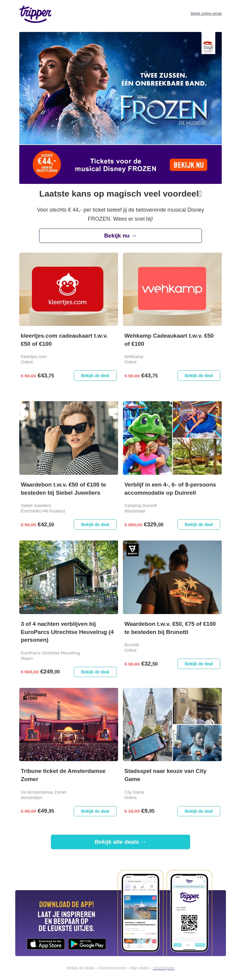View the Duinrell accommodation deal button
241x980 pixels.
(x=199, y=524)
